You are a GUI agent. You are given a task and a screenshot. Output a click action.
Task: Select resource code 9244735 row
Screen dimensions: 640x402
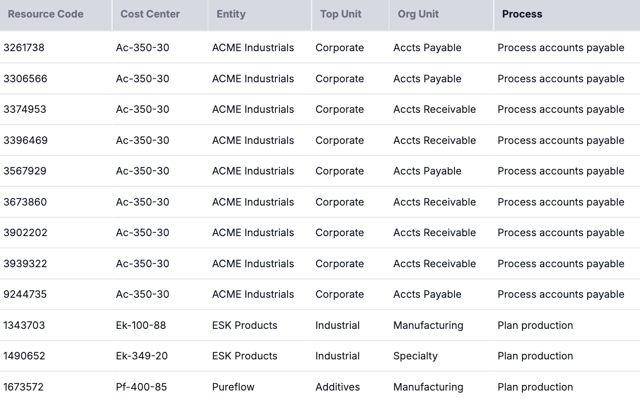(25, 295)
